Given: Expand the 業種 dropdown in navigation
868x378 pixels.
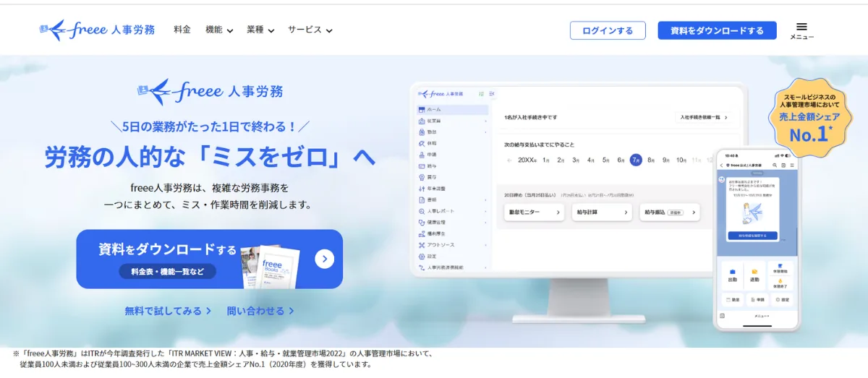Looking at the screenshot, I should tap(260, 30).
